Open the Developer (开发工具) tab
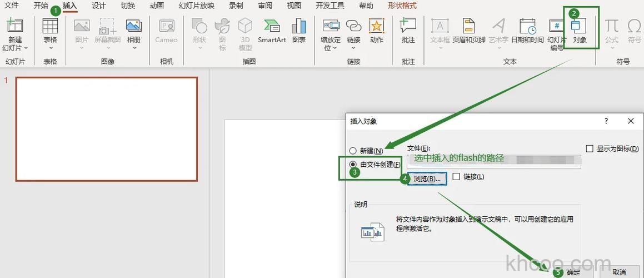644x278 pixels. click(330, 6)
